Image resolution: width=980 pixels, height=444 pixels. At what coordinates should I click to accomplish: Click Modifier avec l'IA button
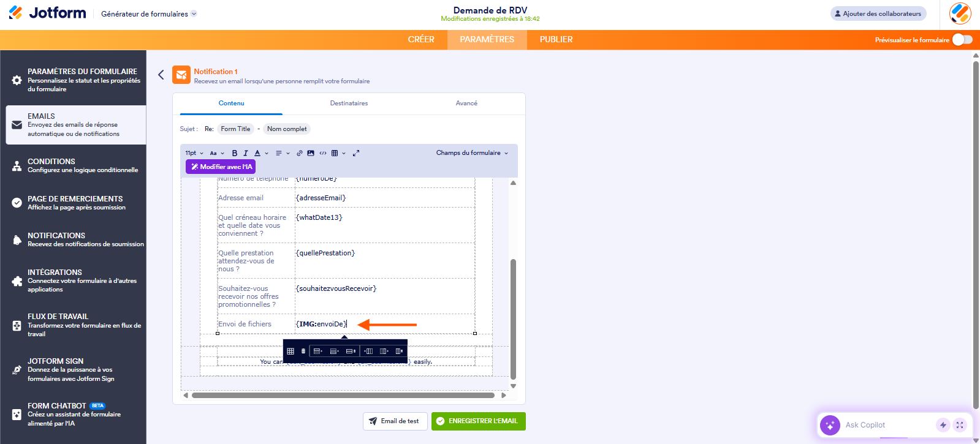point(221,167)
